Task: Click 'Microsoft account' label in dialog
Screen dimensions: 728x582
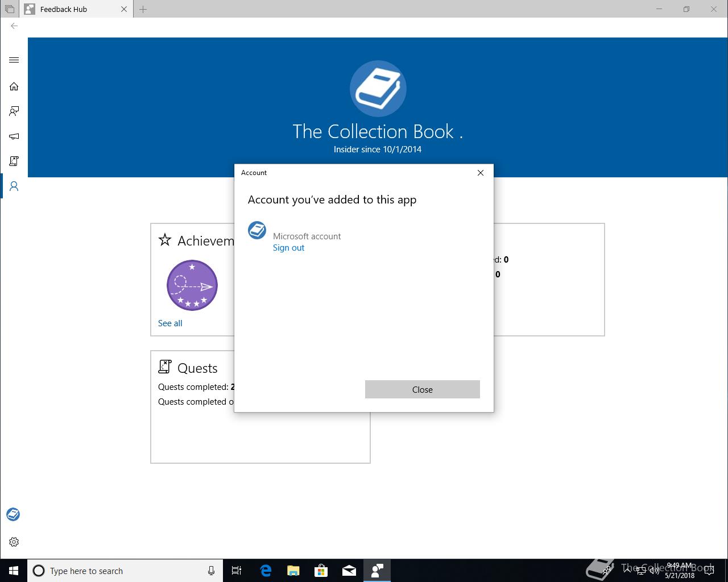Action: (x=307, y=236)
